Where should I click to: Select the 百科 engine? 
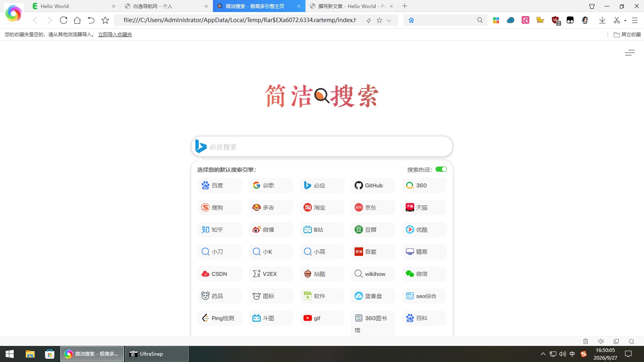coord(424,318)
